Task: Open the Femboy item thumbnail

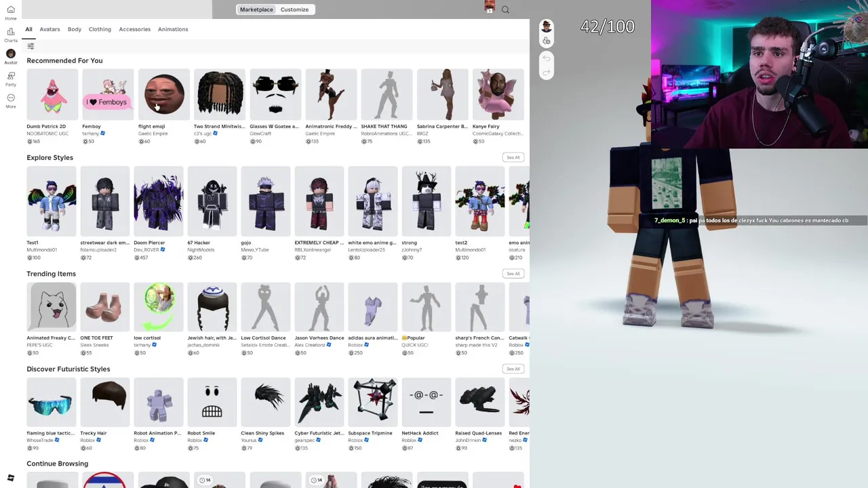Action: coord(108,94)
